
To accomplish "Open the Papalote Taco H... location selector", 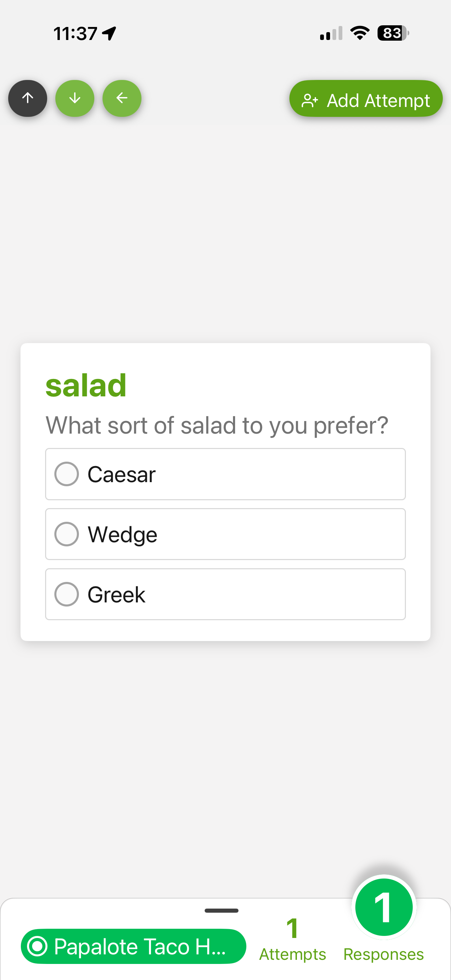I will point(134,946).
